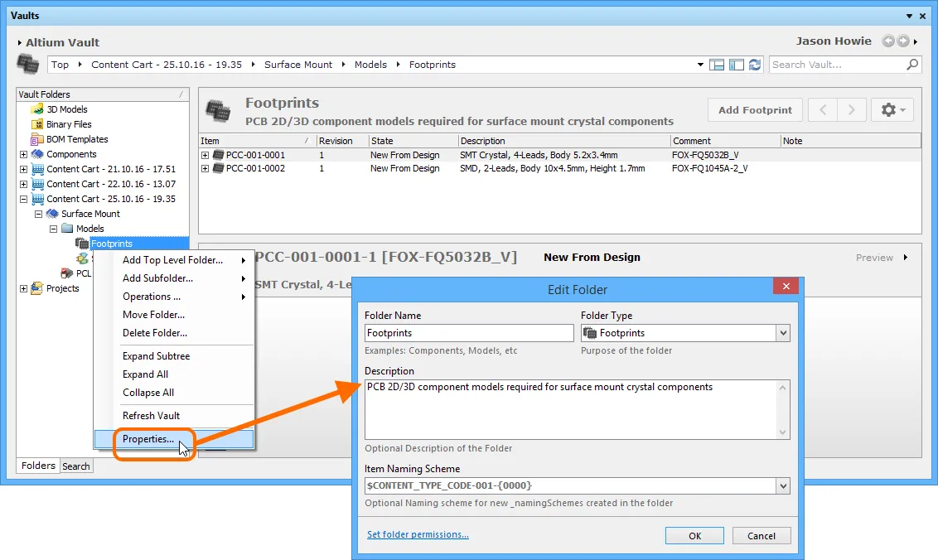
Task: Open the Set folder permissions... link
Action: 418,534
